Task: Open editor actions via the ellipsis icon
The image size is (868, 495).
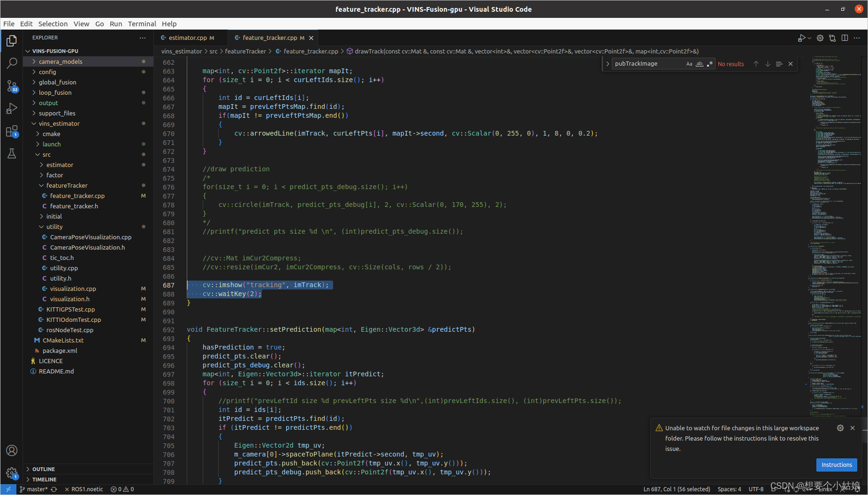Action: [858, 38]
